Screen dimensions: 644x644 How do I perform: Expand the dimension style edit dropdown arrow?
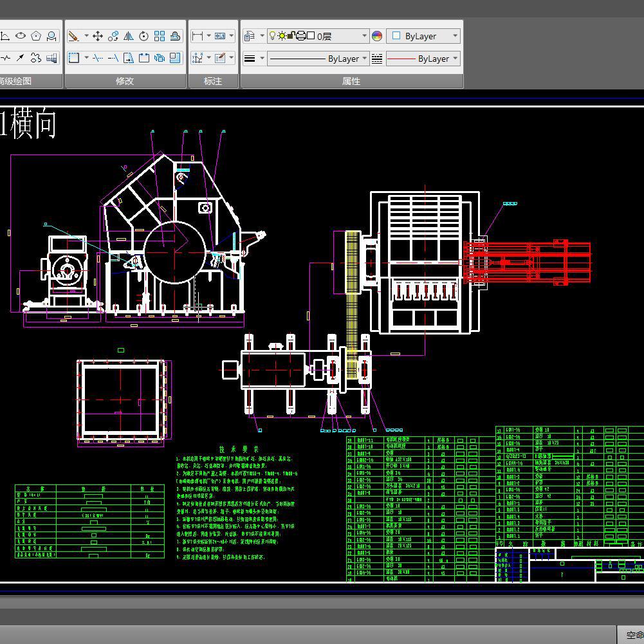(x=231, y=57)
